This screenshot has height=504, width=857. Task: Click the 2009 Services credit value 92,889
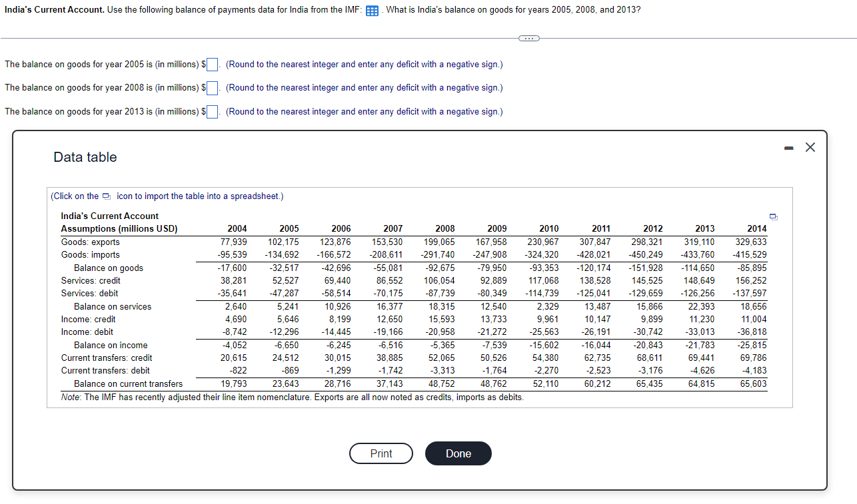(x=493, y=281)
